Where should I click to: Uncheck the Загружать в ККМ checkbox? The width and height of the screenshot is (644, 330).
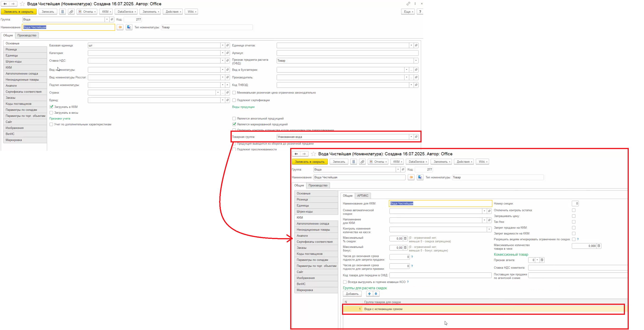51,107
